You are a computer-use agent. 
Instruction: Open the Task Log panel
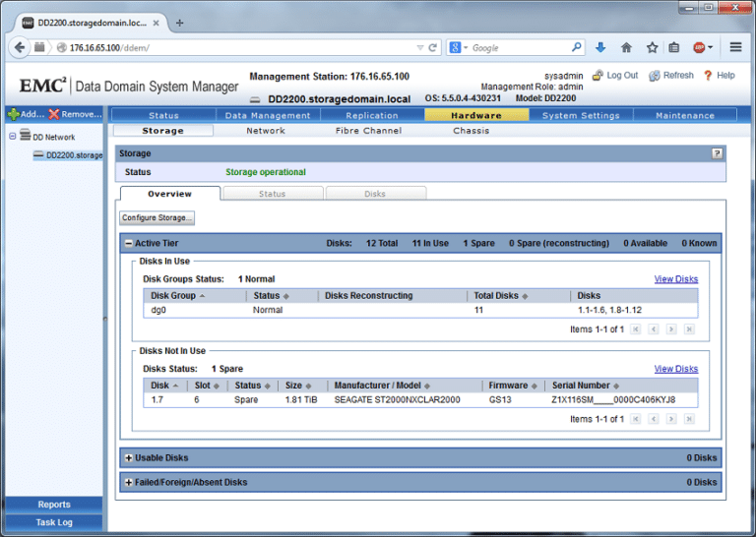[x=54, y=522]
